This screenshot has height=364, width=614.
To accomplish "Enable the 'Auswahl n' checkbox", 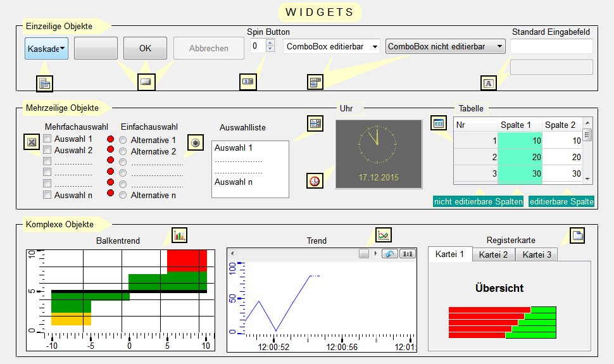I will pyautogui.click(x=47, y=195).
